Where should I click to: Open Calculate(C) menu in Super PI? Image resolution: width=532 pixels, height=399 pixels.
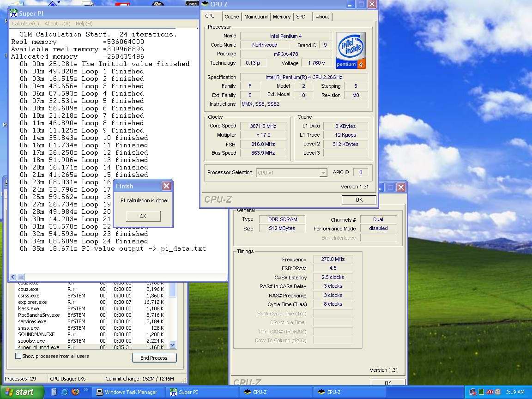(25, 24)
